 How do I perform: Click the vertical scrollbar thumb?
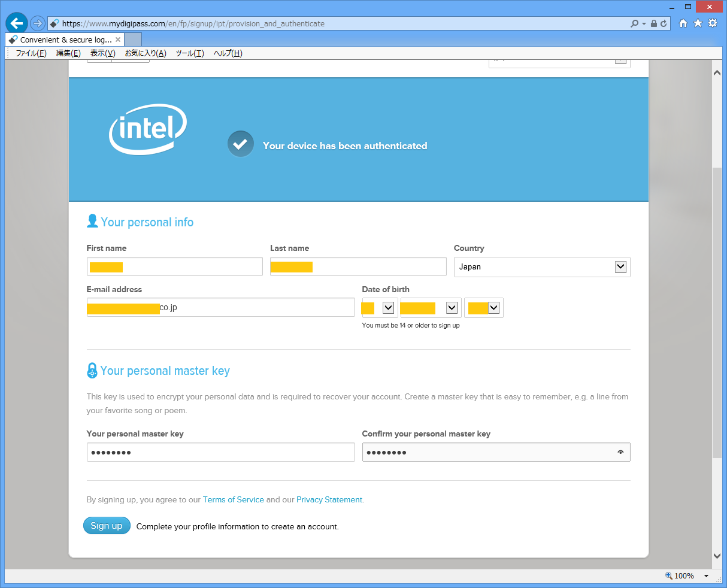(717, 313)
